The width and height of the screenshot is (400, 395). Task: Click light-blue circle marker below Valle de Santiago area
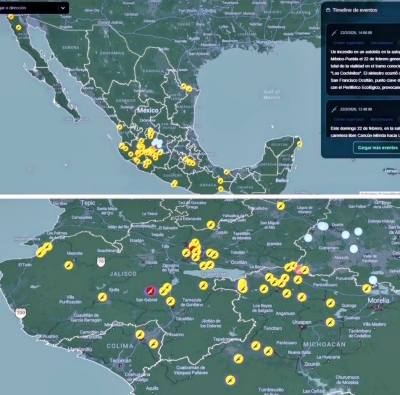pyautogui.click(x=373, y=280)
